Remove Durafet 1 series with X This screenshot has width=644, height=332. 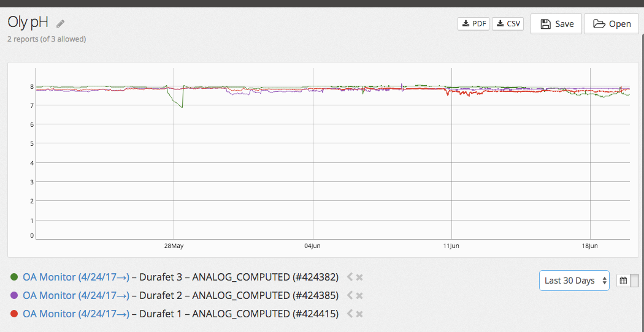pos(359,314)
